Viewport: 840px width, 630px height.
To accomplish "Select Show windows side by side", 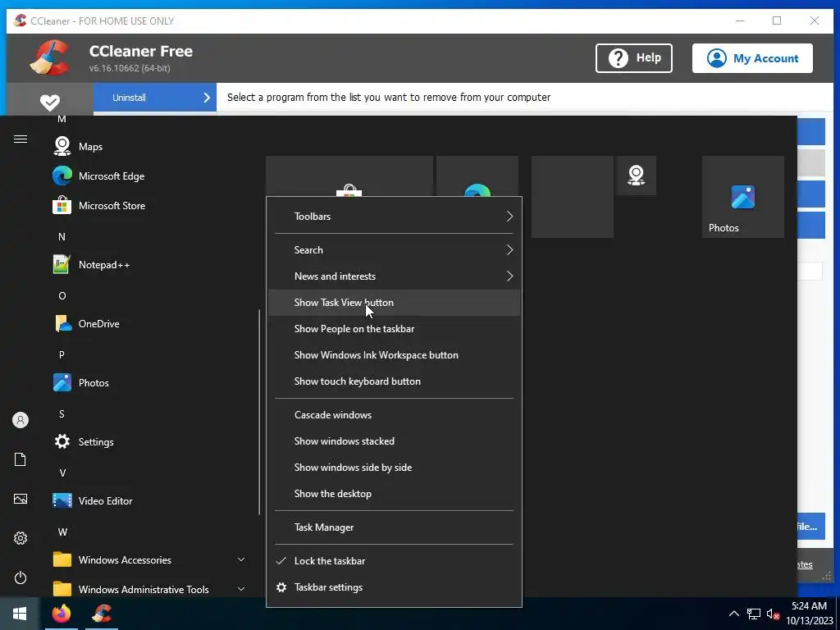I will tap(394, 468).
